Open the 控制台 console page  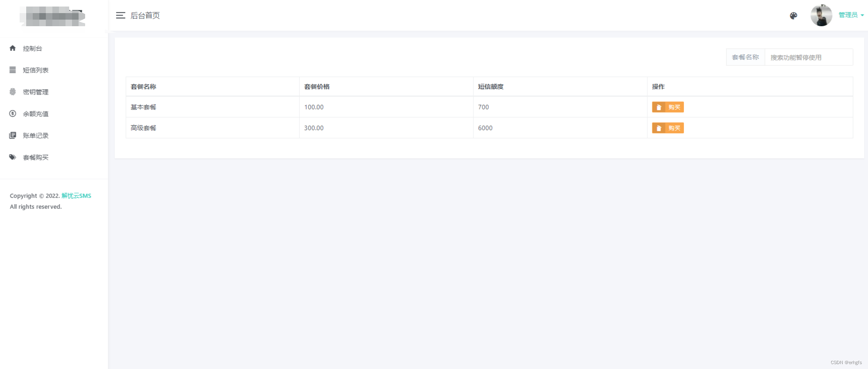[x=33, y=48]
